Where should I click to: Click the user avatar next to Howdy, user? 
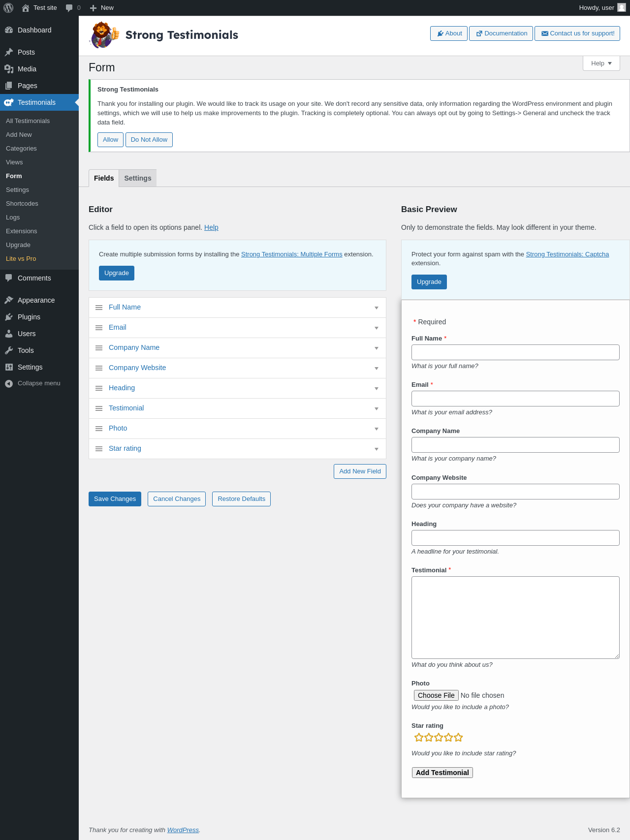click(x=622, y=7)
